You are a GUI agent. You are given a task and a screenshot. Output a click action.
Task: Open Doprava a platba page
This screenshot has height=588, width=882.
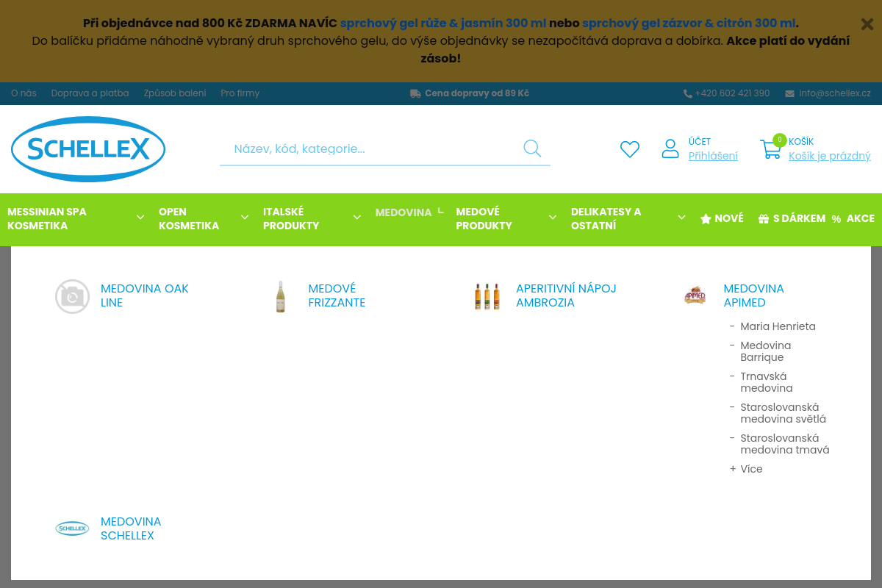pyautogui.click(x=90, y=93)
